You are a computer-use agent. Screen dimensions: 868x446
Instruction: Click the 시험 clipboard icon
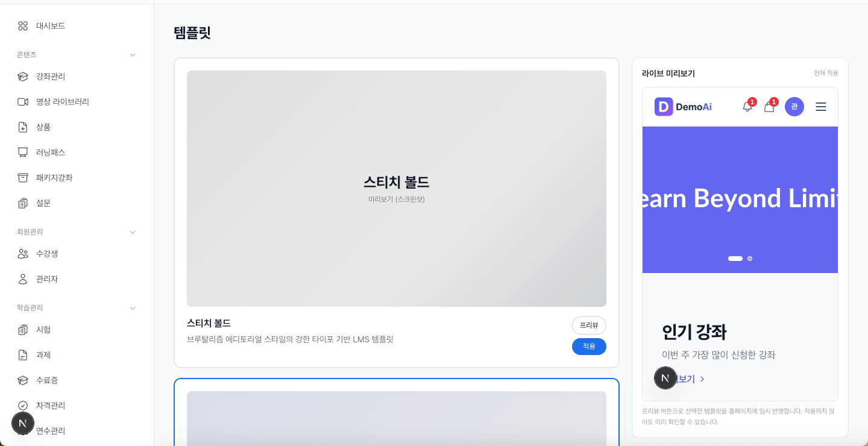tap(23, 330)
